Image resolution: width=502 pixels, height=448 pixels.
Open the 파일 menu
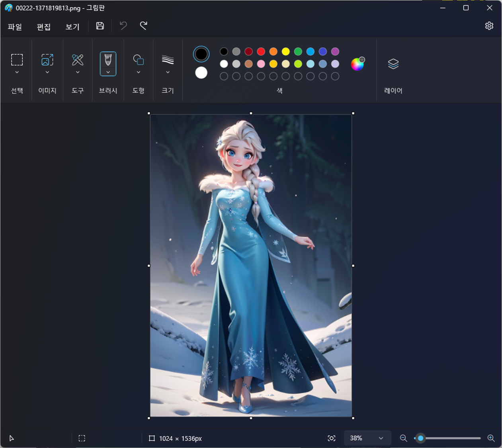(x=15, y=27)
